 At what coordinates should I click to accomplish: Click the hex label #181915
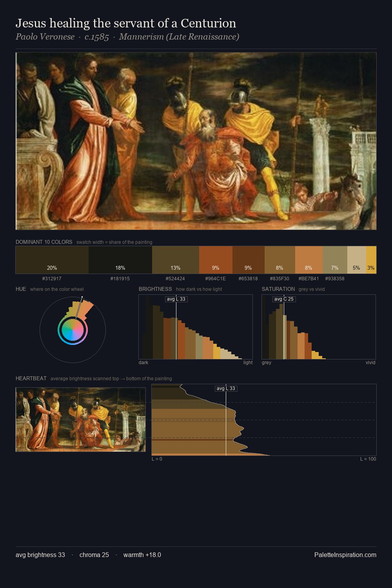[120, 279]
